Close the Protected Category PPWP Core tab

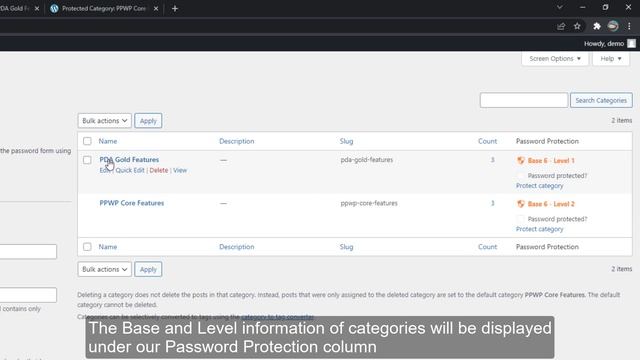156,9
